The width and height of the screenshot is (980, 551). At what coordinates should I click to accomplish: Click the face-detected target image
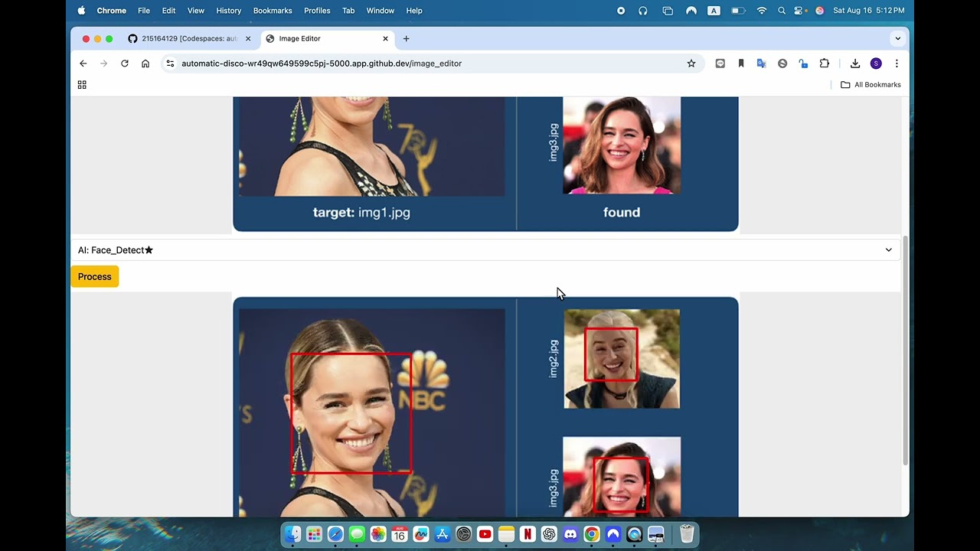click(x=372, y=412)
